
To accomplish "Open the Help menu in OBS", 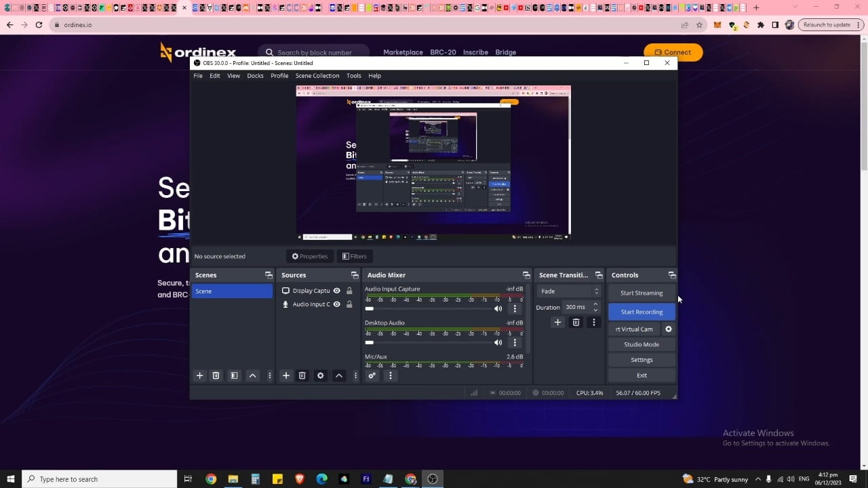I will coord(374,76).
